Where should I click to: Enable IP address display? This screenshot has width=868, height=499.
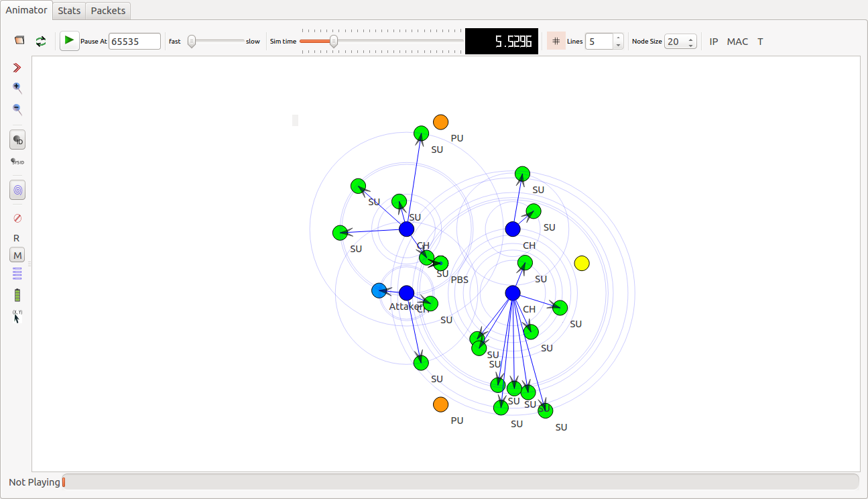pyautogui.click(x=713, y=41)
